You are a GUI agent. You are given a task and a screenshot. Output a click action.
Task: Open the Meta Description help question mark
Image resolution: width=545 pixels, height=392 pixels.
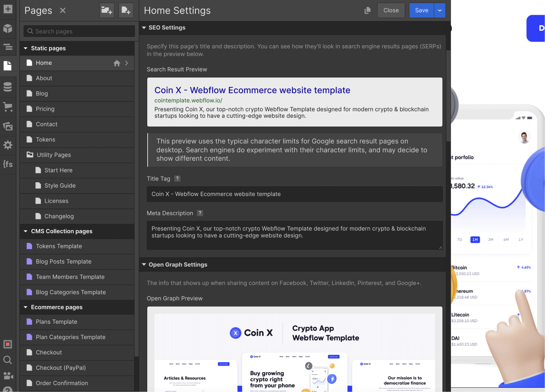(200, 213)
